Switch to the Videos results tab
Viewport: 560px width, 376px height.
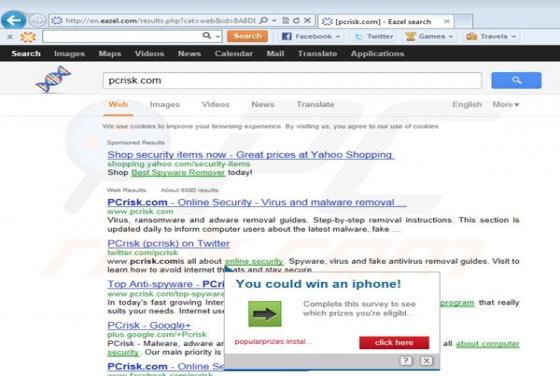click(215, 105)
